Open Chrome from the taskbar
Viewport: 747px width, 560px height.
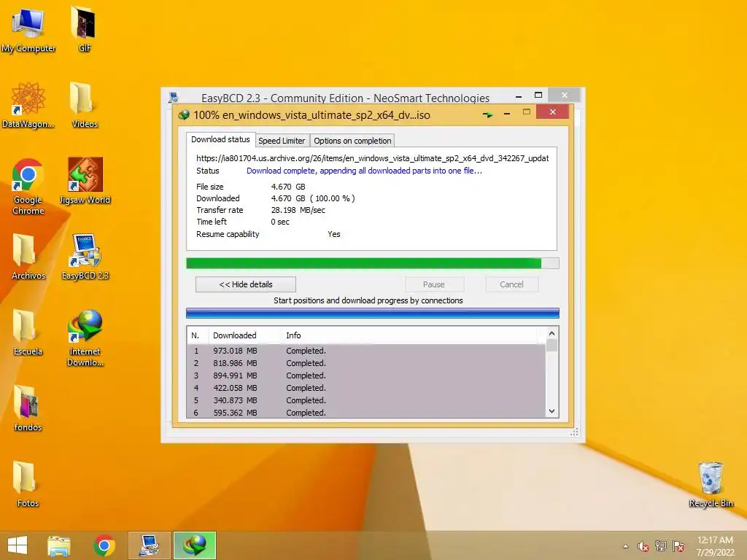tap(104, 545)
